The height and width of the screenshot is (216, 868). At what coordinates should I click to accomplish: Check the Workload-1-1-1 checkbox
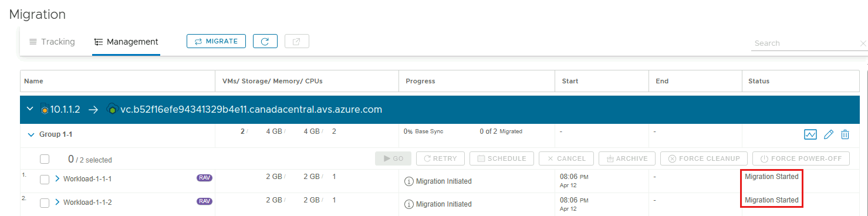coord(45,179)
